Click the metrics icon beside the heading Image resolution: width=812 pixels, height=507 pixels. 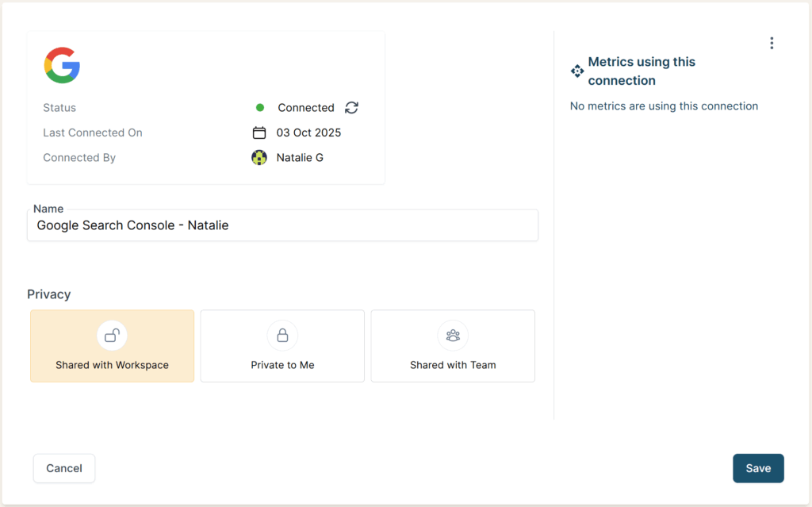[x=577, y=71]
